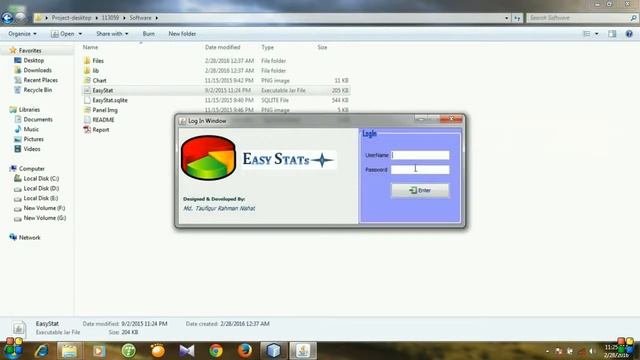Click the Burn toolbar button
The height and width of the screenshot is (360, 640).
[149, 34]
